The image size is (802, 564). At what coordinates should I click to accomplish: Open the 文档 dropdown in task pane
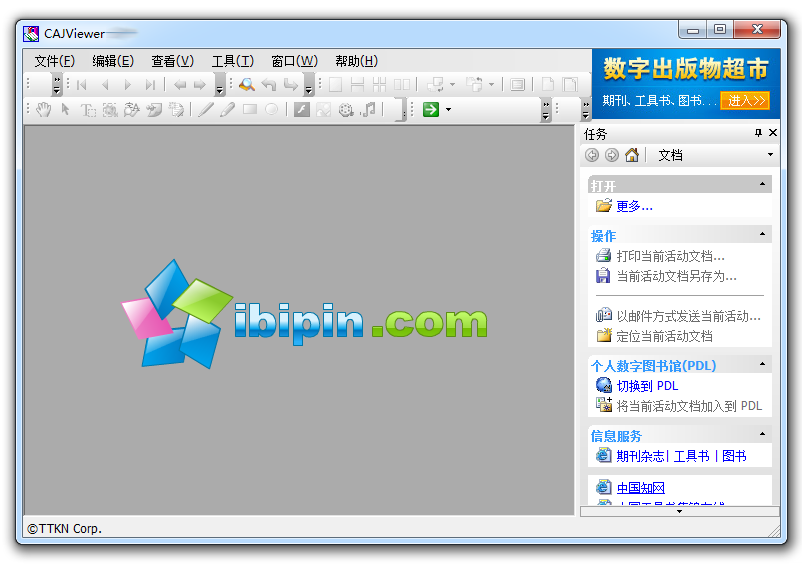coord(770,154)
